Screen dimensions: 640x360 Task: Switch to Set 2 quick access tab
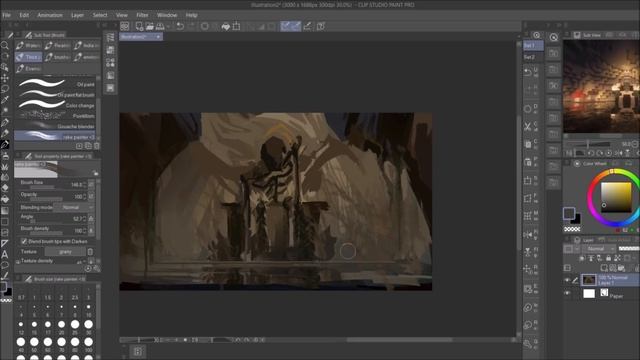pyautogui.click(x=533, y=57)
